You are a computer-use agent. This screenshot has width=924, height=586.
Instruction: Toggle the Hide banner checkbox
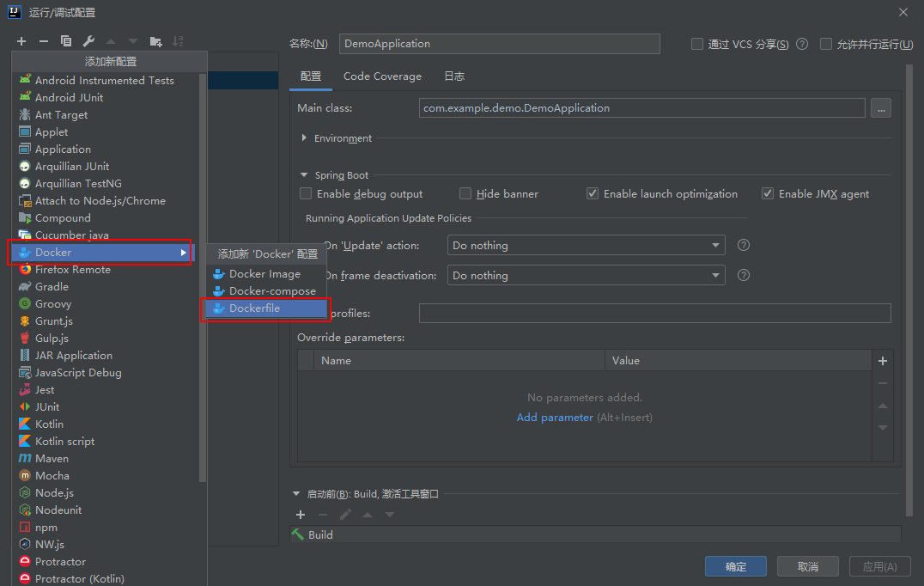tap(465, 194)
